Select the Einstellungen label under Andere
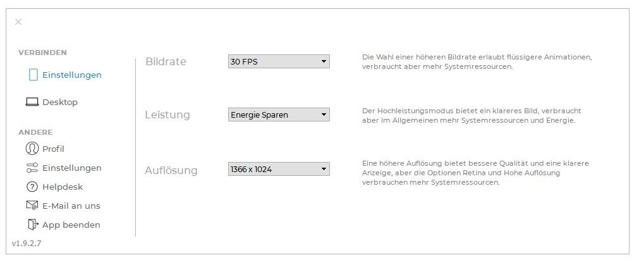The height and width of the screenshot is (267, 644). 72,168
